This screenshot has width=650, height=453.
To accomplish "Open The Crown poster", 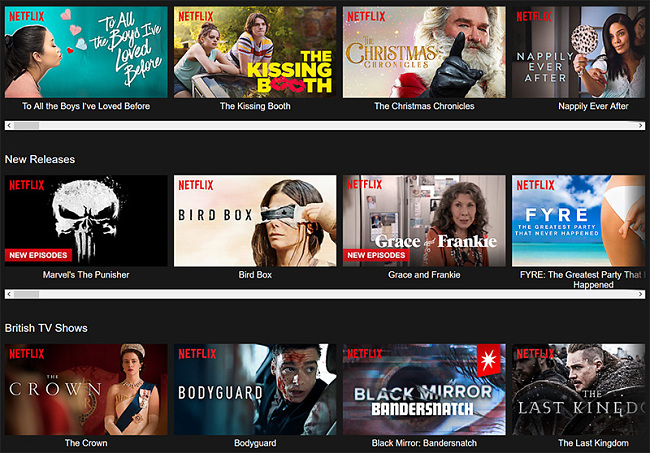I will click(x=86, y=390).
